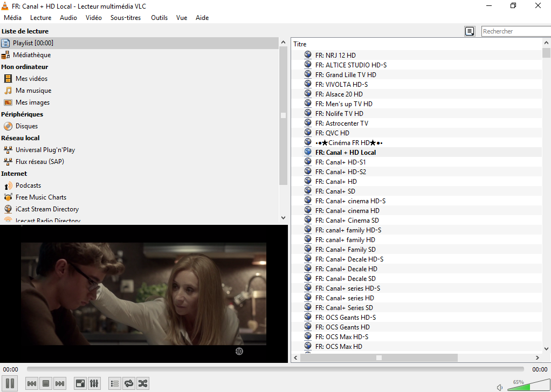Screen dimensions: 551x392
Task: Open the extended settings equalizer panel
Action: tap(94, 383)
